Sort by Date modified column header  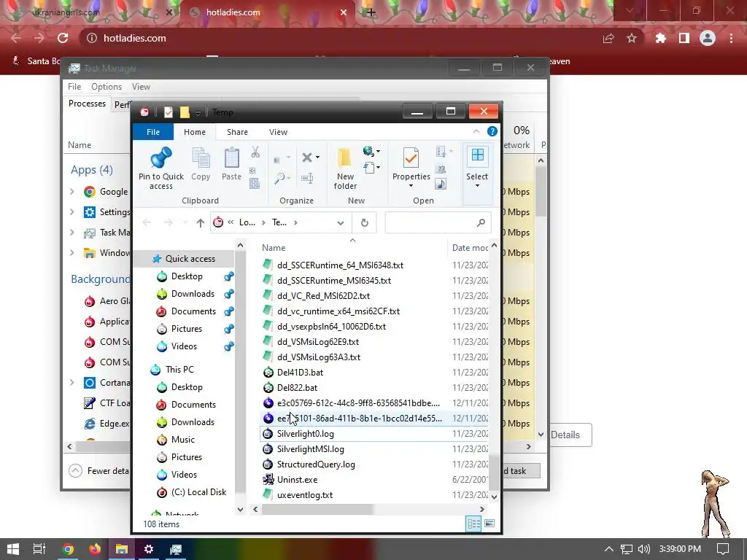pos(469,248)
